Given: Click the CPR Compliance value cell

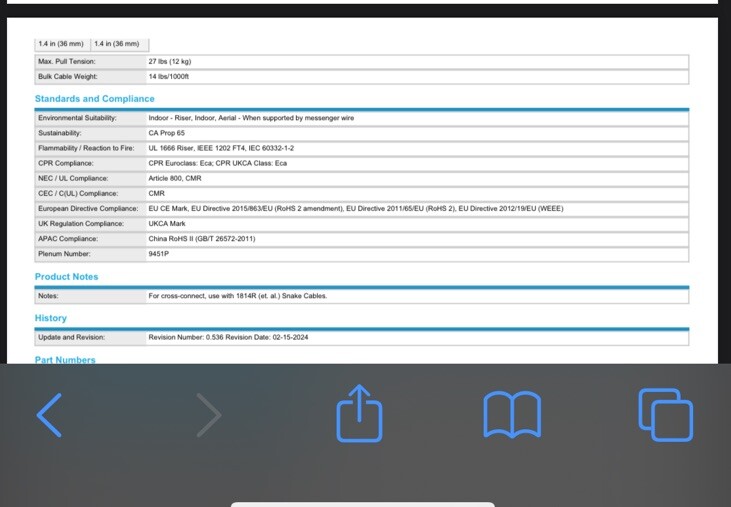Looking at the screenshot, I should click(x=417, y=163).
